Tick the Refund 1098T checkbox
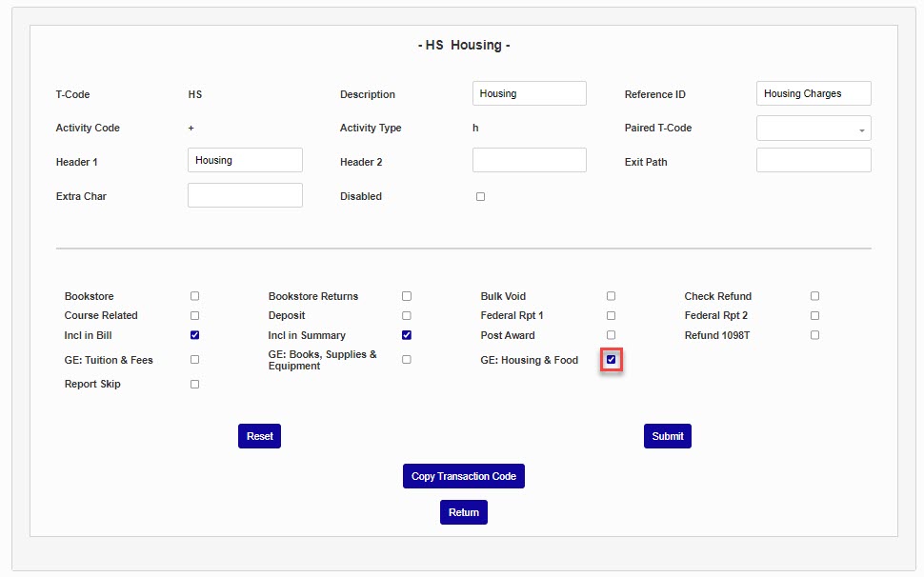 click(814, 335)
